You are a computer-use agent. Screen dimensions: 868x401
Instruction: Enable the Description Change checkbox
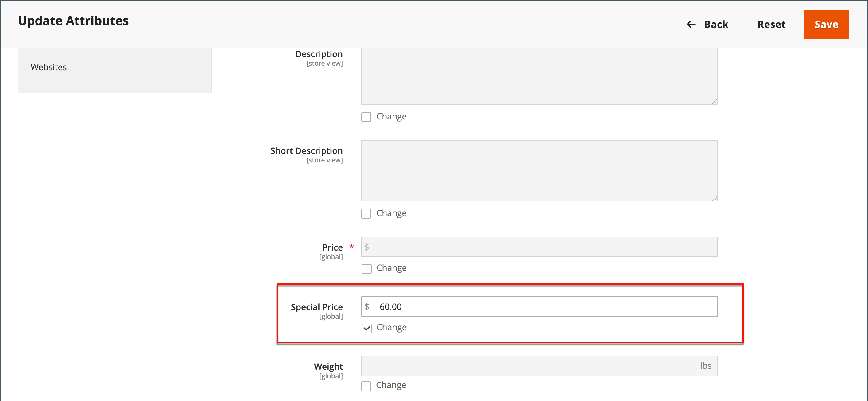(366, 117)
